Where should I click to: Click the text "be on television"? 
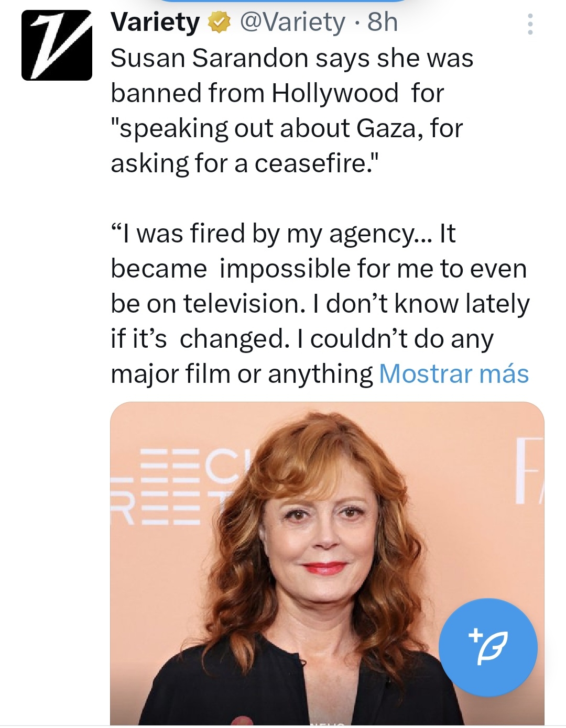(208, 304)
